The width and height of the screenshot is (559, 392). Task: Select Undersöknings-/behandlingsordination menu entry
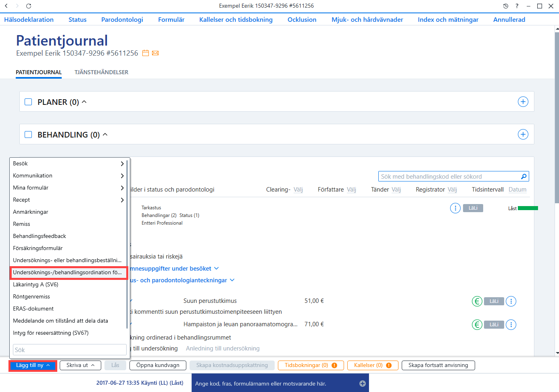click(x=68, y=273)
